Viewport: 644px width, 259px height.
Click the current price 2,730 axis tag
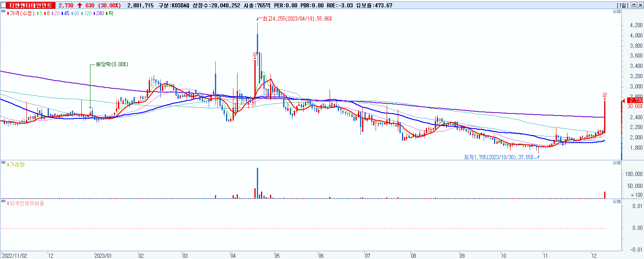(x=635, y=100)
